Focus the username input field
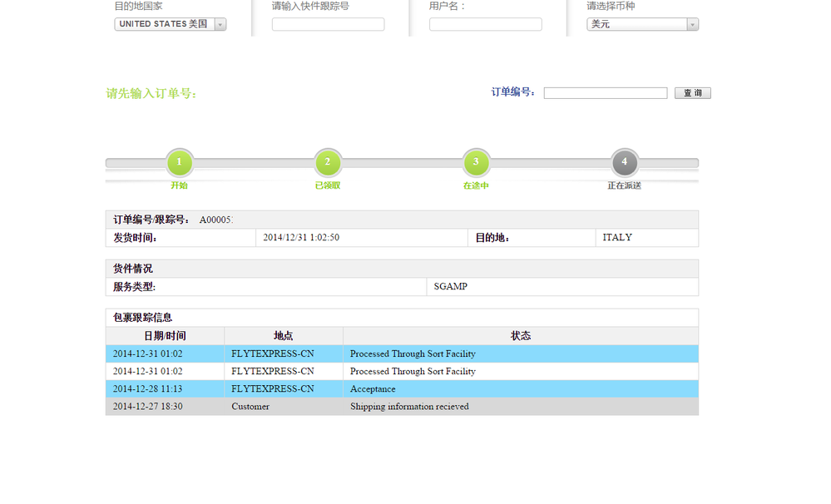This screenshot has height=504, width=831. pos(486,24)
